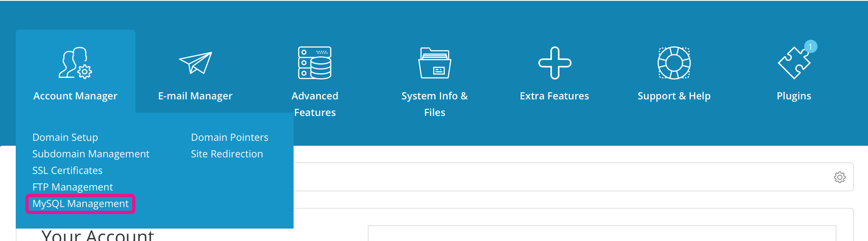Click the Account Manager text label
Screen dimensions: 868x241
coord(75,96)
